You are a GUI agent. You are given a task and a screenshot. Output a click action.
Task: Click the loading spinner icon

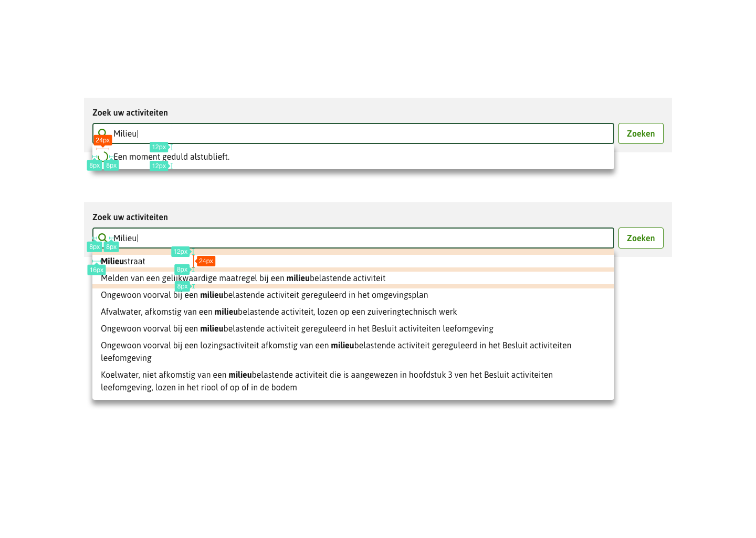(x=103, y=156)
